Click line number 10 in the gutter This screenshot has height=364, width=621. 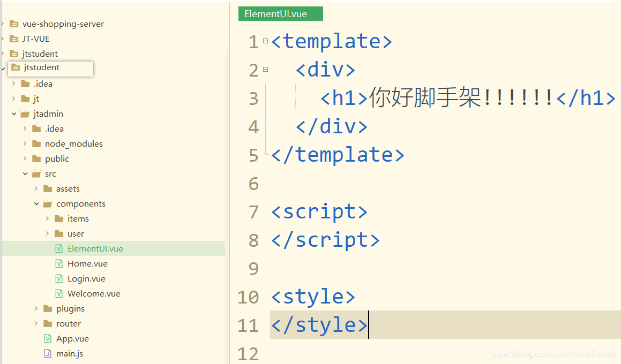click(x=248, y=298)
